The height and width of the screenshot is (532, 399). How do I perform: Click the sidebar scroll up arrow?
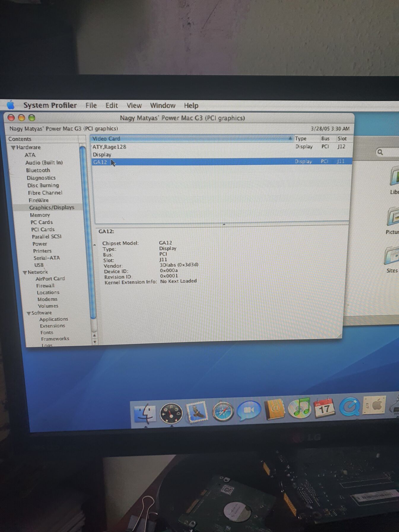pyautogui.click(x=94, y=336)
